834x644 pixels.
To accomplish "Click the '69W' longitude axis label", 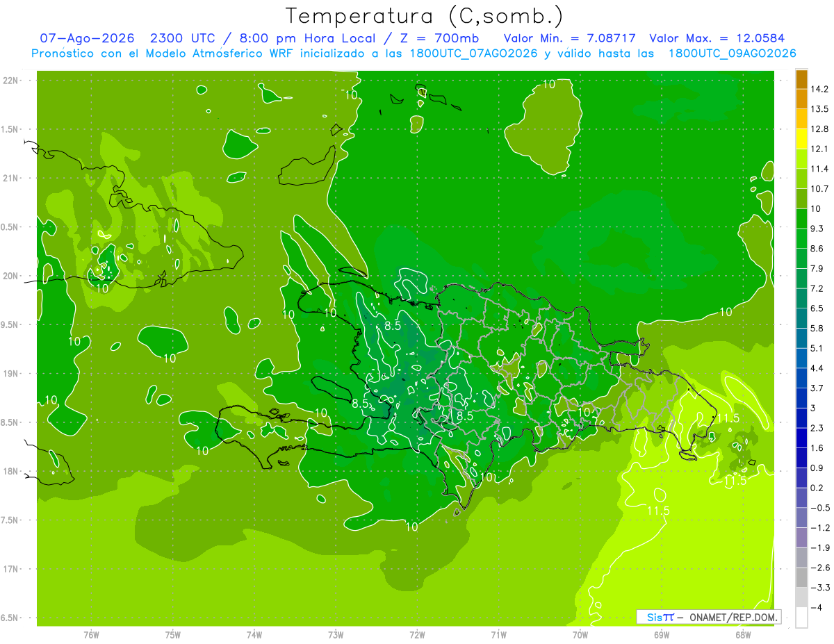I will pos(662,635).
